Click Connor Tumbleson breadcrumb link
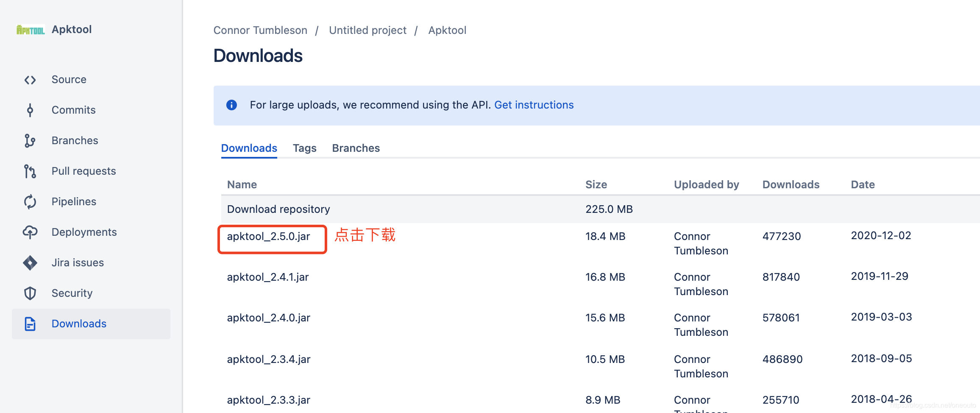This screenshot has width=980, height=413. 260,30
